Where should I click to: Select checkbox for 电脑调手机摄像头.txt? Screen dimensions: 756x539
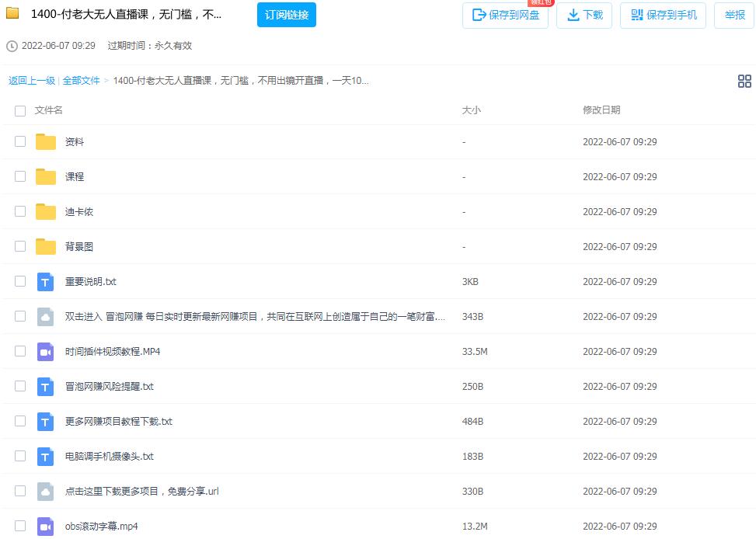pyautogui.click(x=20, y=456)
